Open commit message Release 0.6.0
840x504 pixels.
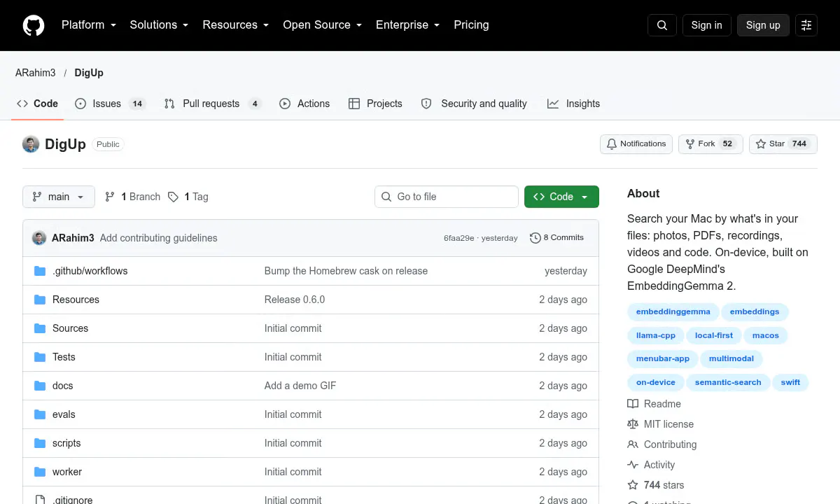[295, 300]
